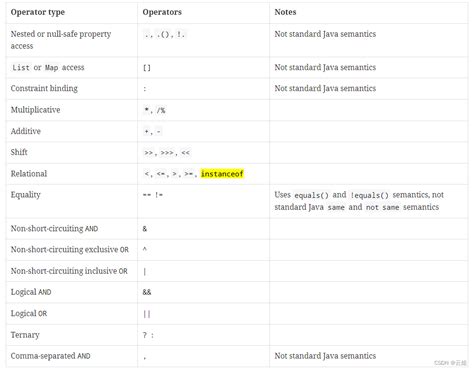Click the List or Map access row label
Screen dimensions: 474x370
(x=48, y=68)
